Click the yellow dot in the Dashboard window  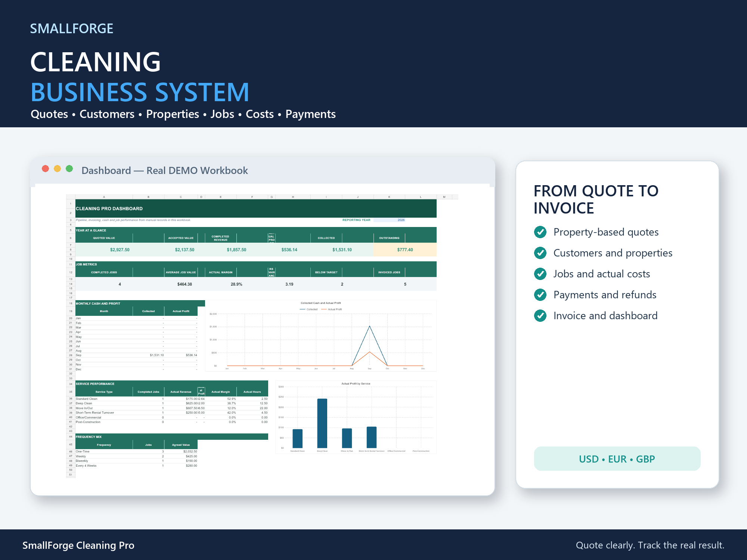click(x=58, y=169)
